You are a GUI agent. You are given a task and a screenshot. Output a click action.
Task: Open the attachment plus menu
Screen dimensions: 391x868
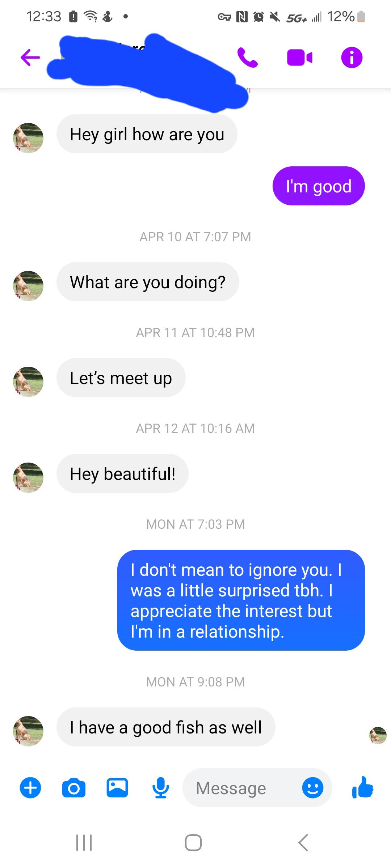pyautogui.click(x=30, y=788)
